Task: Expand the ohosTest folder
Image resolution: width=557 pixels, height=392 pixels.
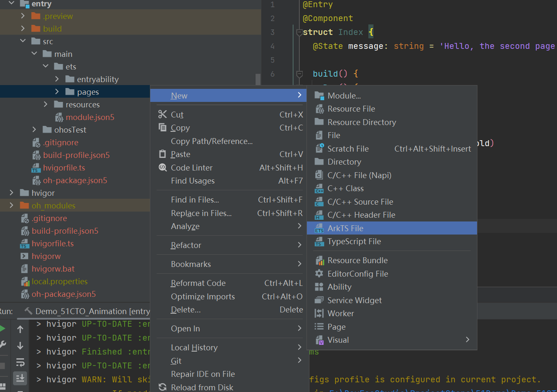Action: click(34, 130)
